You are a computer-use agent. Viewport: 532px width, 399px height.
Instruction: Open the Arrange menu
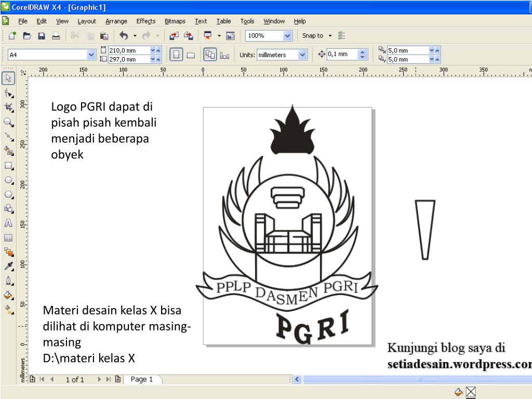[116, 21]
